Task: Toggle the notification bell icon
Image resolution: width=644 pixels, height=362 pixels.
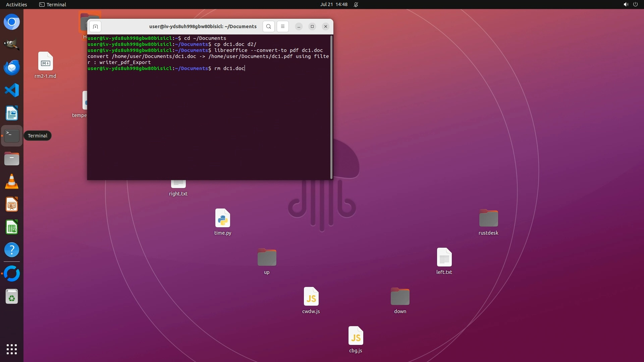Action: [x=356, y=4]
